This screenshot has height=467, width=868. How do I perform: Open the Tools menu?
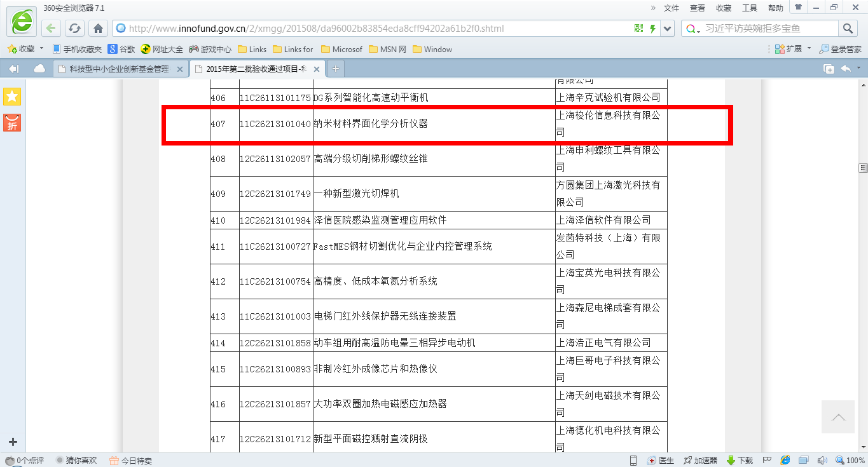coord(749,8)
